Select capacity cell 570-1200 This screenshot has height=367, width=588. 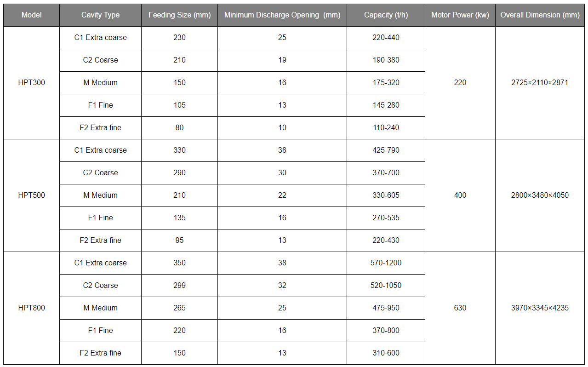point(386,263)
